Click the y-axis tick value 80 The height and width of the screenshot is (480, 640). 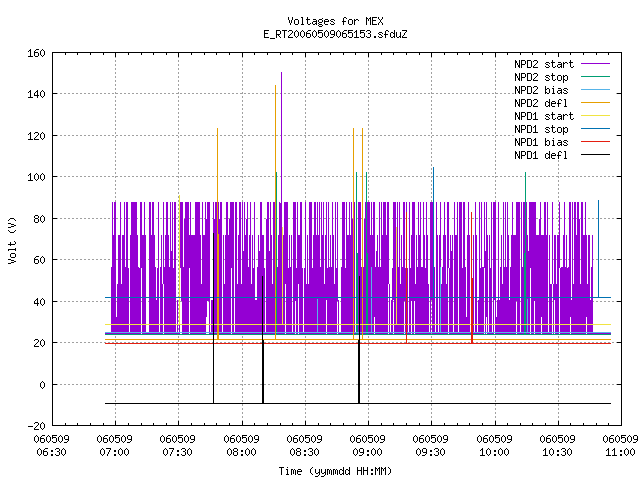pyautogui.click(x=39, y=219)
